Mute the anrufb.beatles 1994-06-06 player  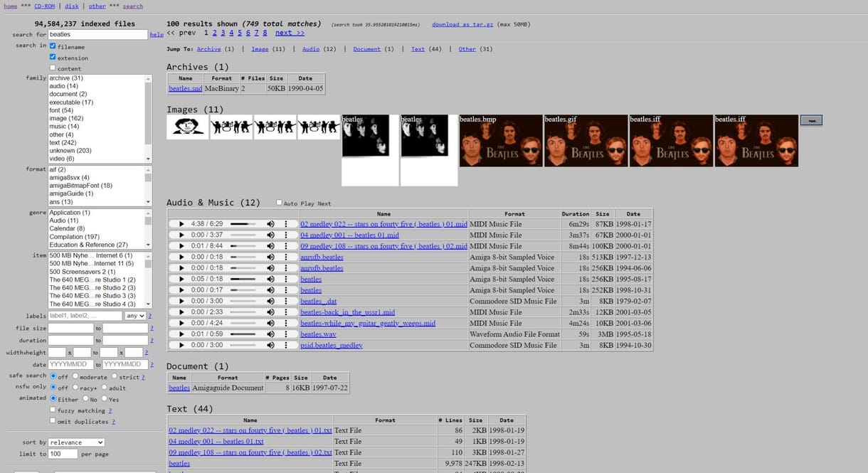[x=270, y=268]
